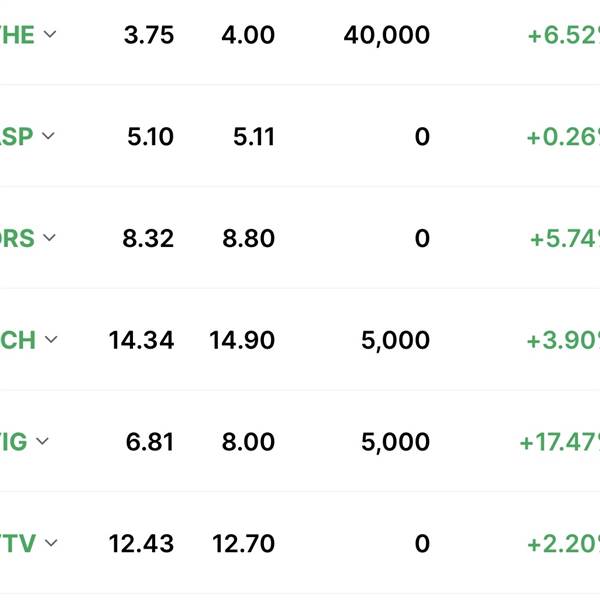The height and width of the screenshot is (600, 600).
Task: Click the +0.26 percent change value
Action: [x=563, y=137]
